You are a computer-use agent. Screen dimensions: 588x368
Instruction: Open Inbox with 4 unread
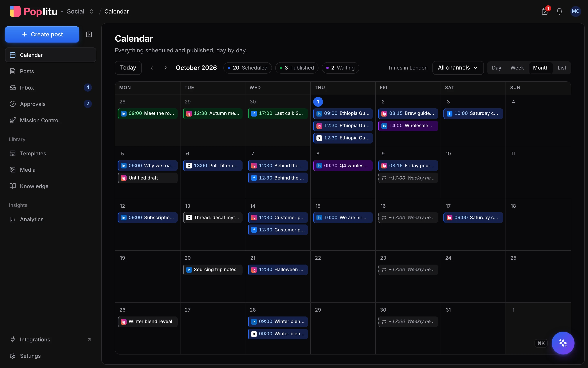click(51, 87)
